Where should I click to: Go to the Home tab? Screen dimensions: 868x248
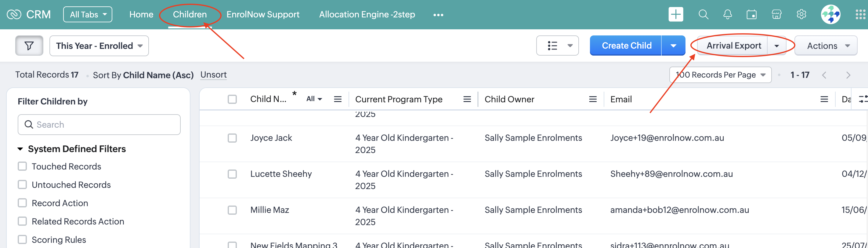(x=141, y=15)
